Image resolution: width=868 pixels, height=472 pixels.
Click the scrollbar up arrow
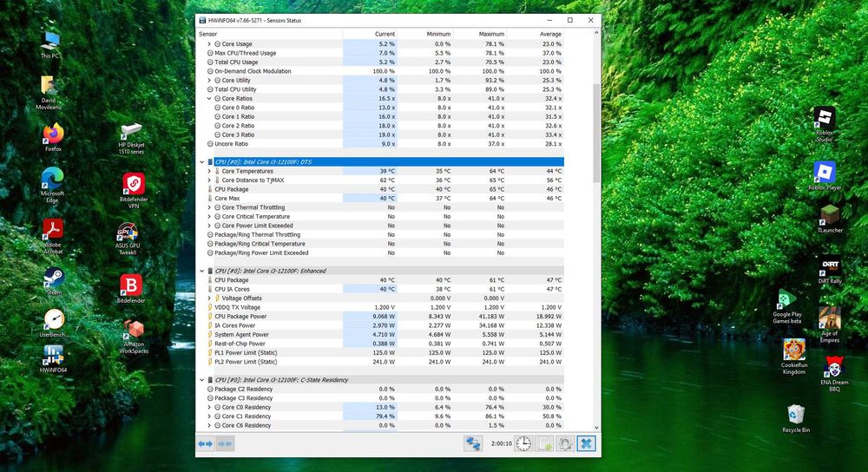coord(596,33)
